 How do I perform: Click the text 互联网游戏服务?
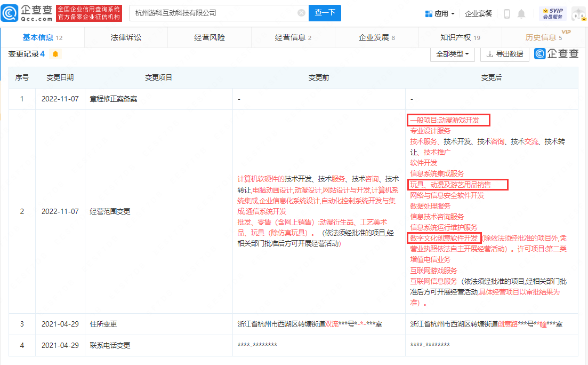(x=433, y=271)
